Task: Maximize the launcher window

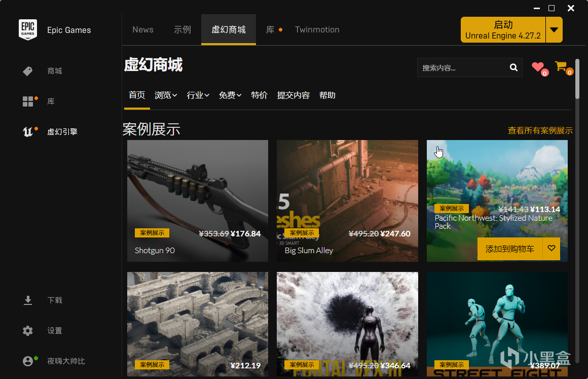Action: [552, 8]
